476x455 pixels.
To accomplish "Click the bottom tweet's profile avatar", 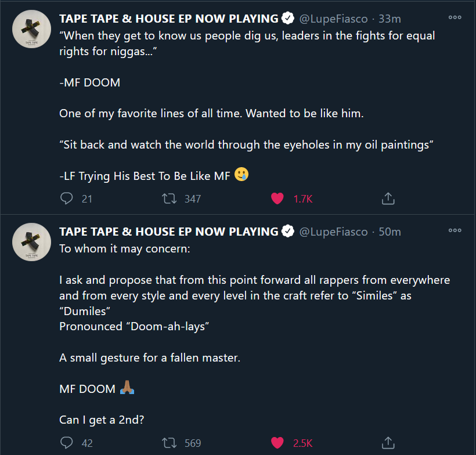I will tap(31, 242).
